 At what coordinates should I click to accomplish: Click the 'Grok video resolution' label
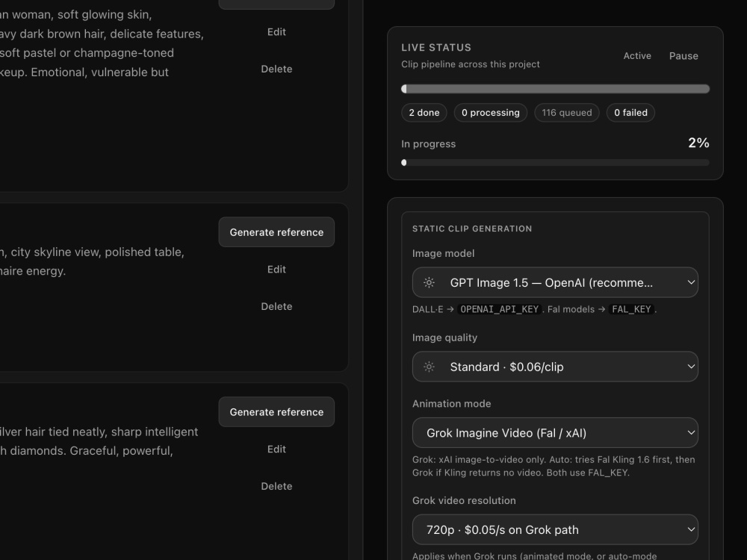464,500
